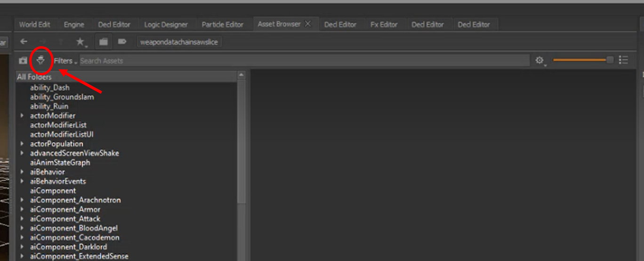Click the orange thumbnail size slider
This screenshot has width=644, height=261.
(x=583, y=60)
